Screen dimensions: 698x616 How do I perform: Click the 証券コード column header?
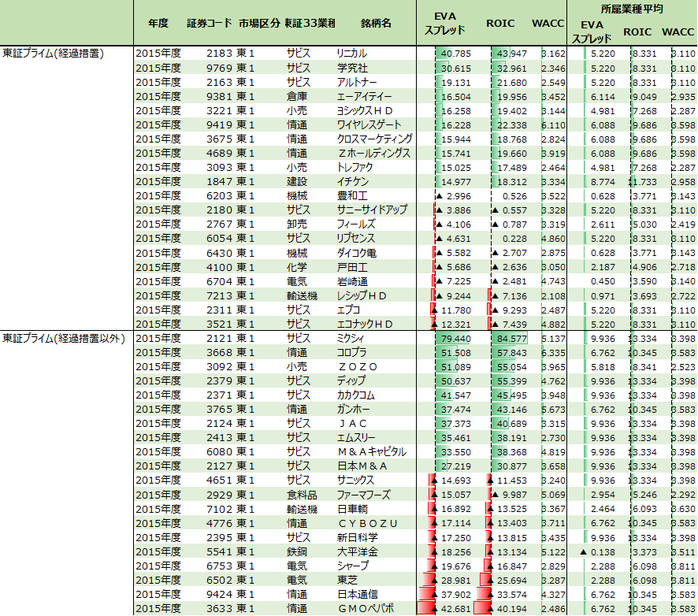point(209,24)
